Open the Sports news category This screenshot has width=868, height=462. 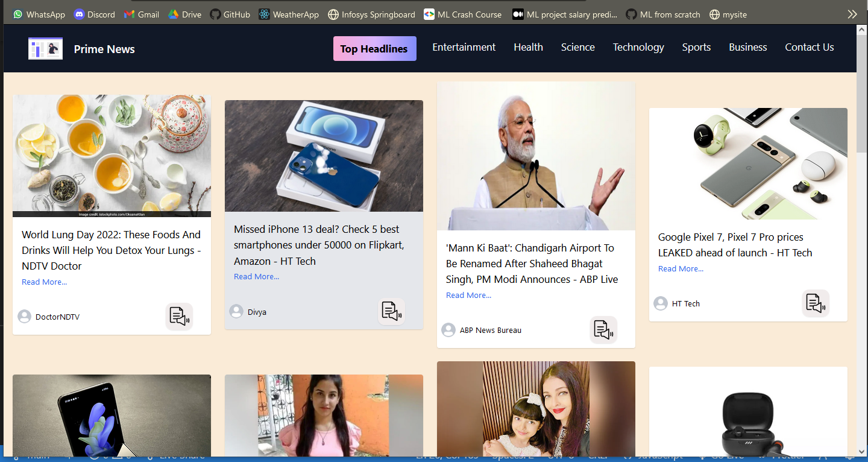click(x=696, y=47)
